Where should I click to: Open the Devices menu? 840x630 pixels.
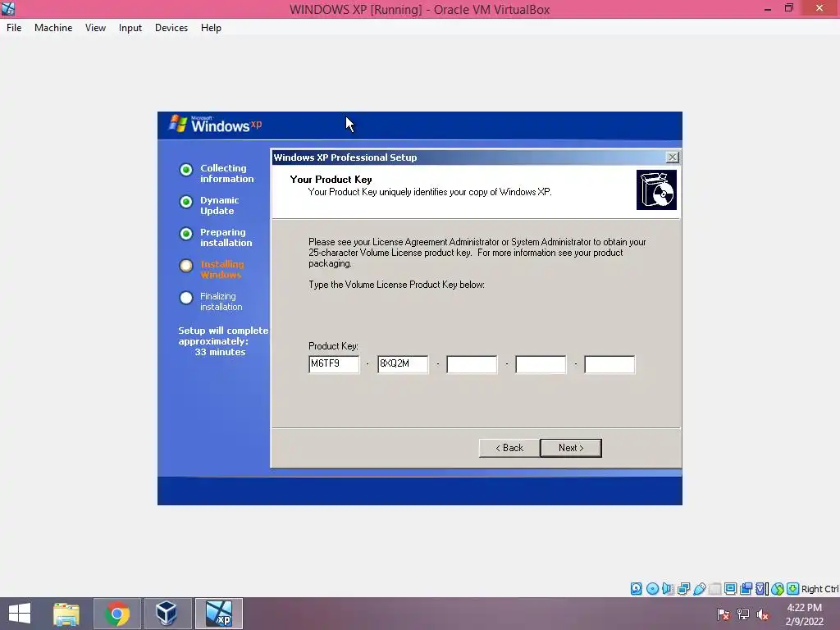171,28
